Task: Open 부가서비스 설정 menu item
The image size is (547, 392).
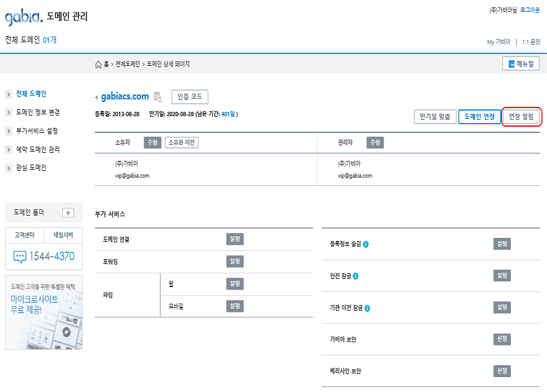Action: pos(37,131)
